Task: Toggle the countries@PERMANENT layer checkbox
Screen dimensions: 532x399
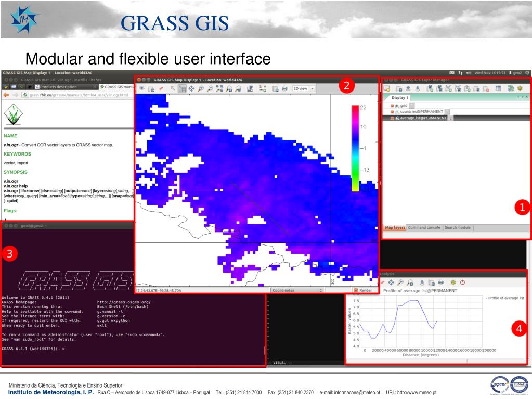Action: [x=392, y=112]
